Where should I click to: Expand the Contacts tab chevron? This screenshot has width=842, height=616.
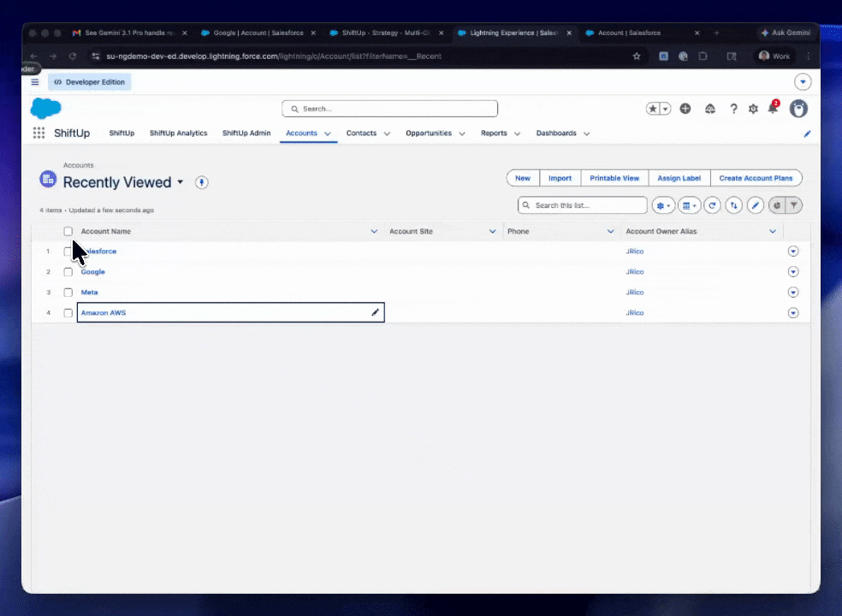[387, 133]
